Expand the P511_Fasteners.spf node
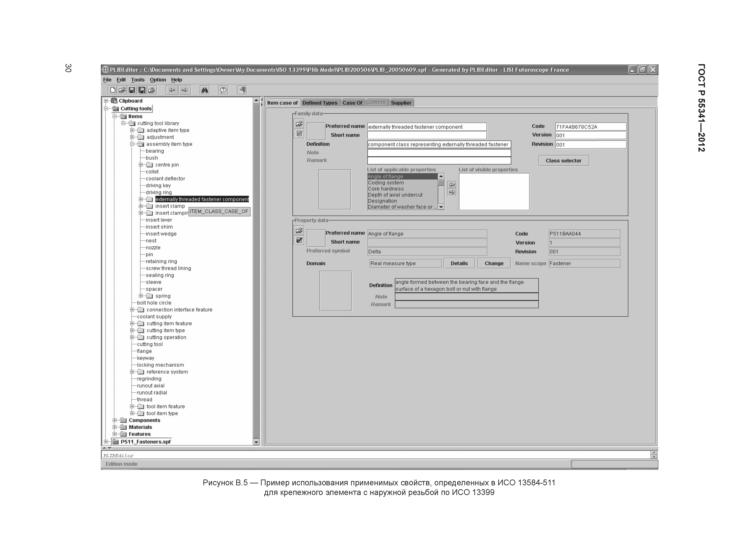 106,442
